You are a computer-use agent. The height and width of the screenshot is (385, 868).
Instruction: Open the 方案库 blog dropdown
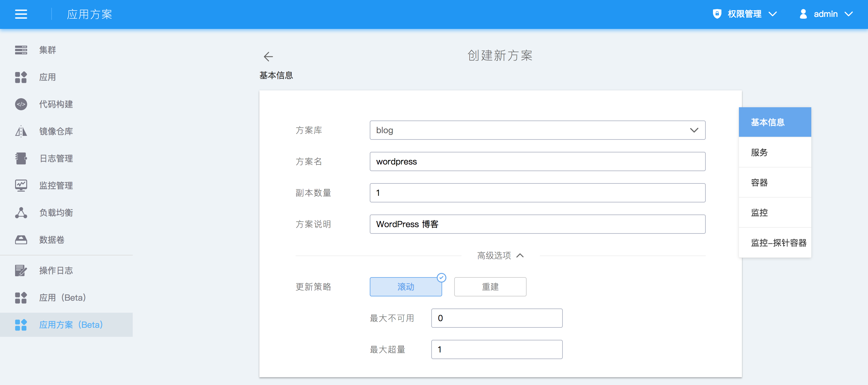(x=537, y=130)
